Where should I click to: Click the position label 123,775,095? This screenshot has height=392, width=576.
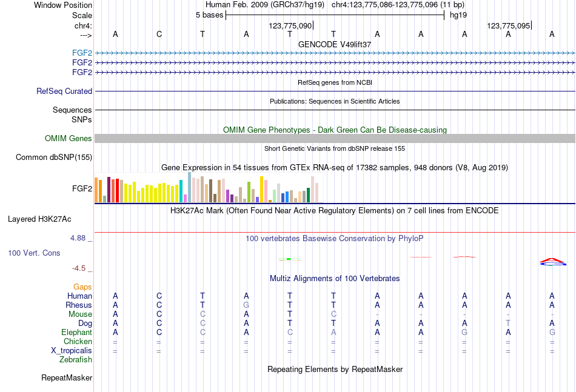[x=509, y=25]
